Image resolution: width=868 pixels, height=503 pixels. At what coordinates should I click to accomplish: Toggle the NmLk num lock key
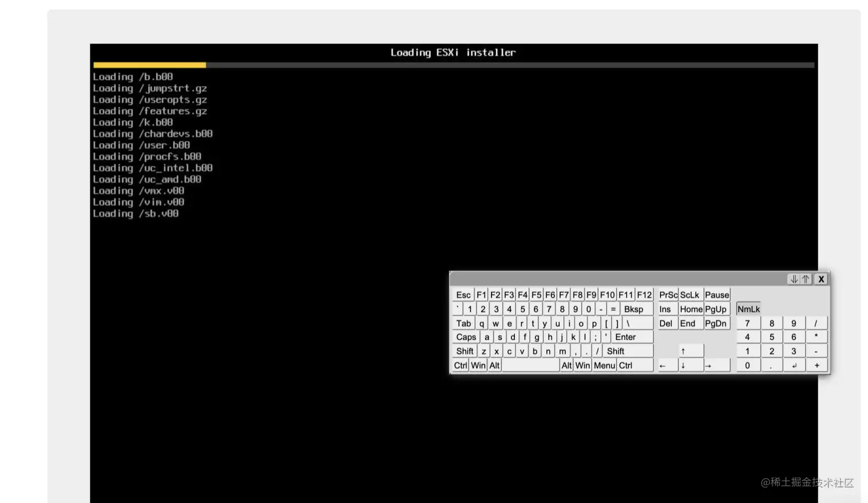[x=749, y=309]
